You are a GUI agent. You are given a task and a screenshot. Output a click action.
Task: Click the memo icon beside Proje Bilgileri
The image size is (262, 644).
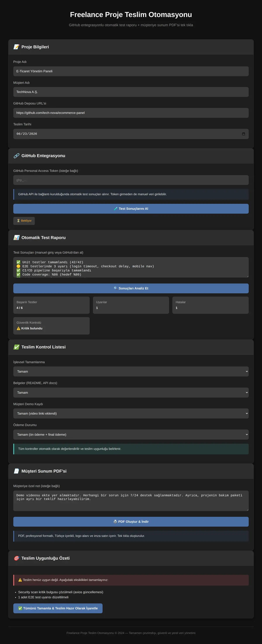point(17,47)
